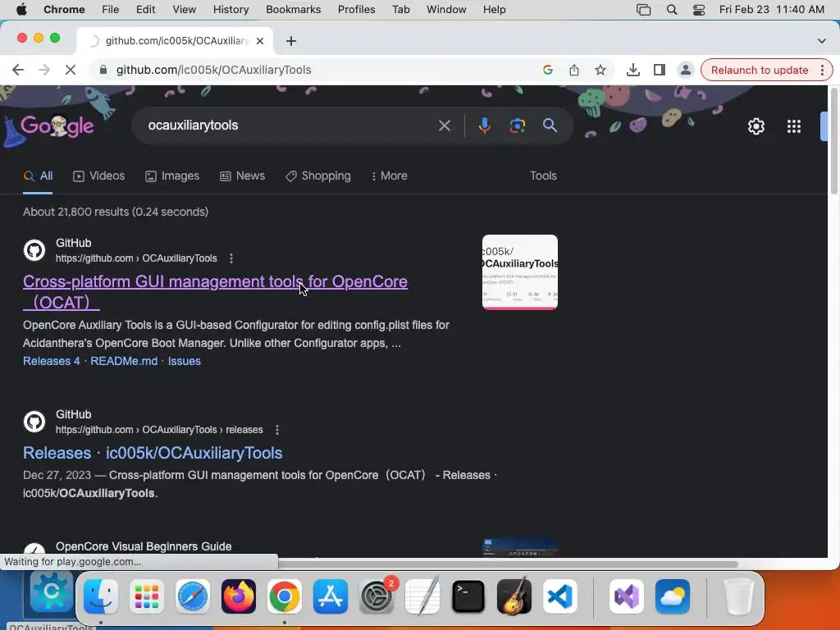Open options for the first GitHub result
Viewport: 840px width, 630px height.
pyautogui.click(x=231, y=258)
